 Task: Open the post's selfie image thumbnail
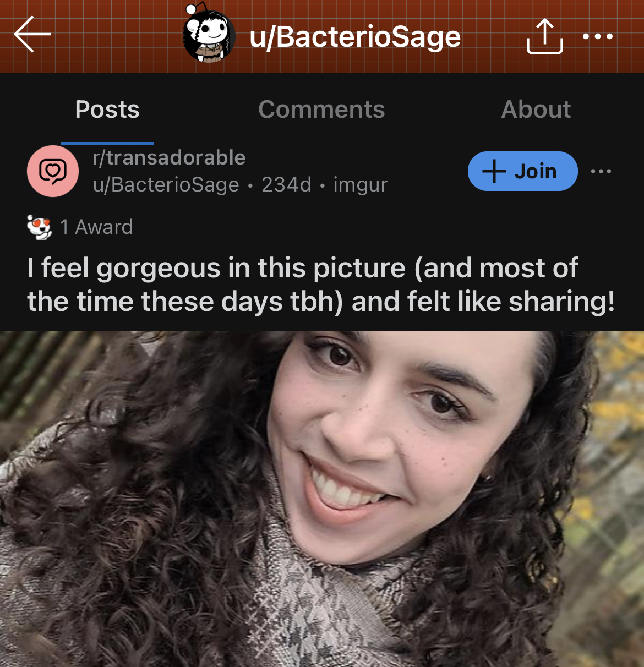[322, 499]
